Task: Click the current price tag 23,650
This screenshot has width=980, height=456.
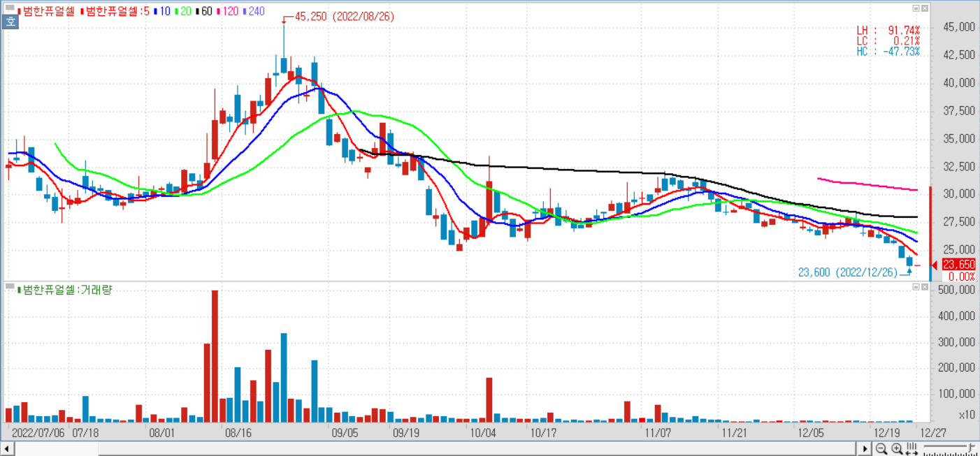Action: pos(958,264)
